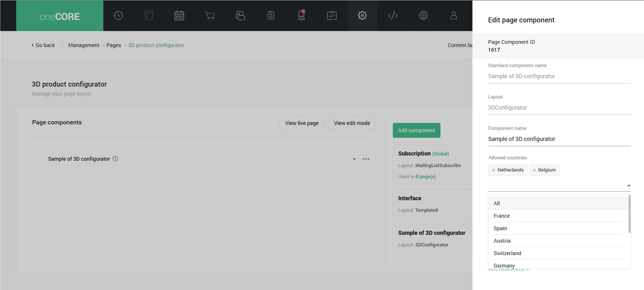Open the developer code brackets icon
The image size is (644, 290).
point(392,15)
